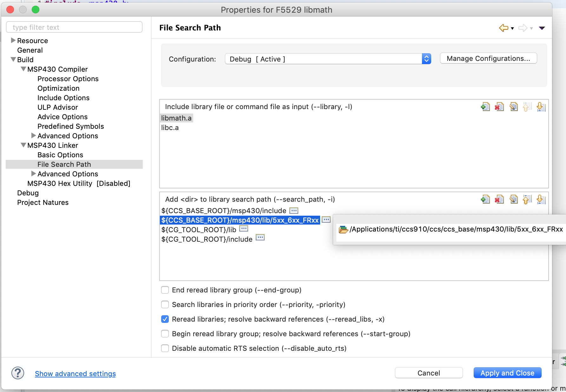
Task: Collapse the MSP430 Compiler node
Action: 23,69
